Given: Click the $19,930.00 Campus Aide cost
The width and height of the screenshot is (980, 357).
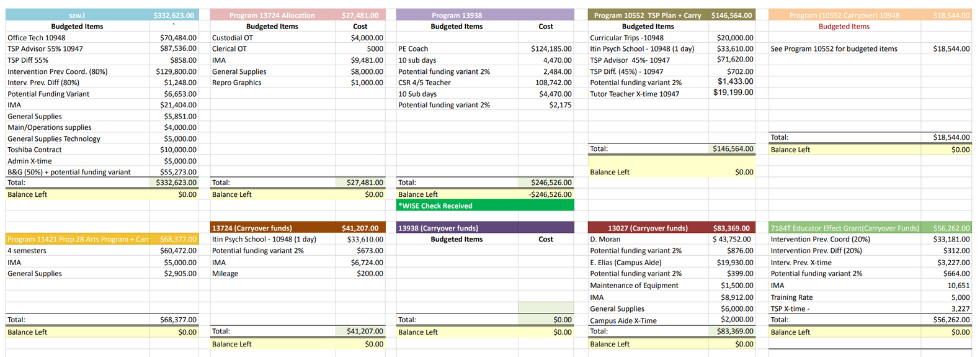Looking at the screenshot, I should pos(732,263).
